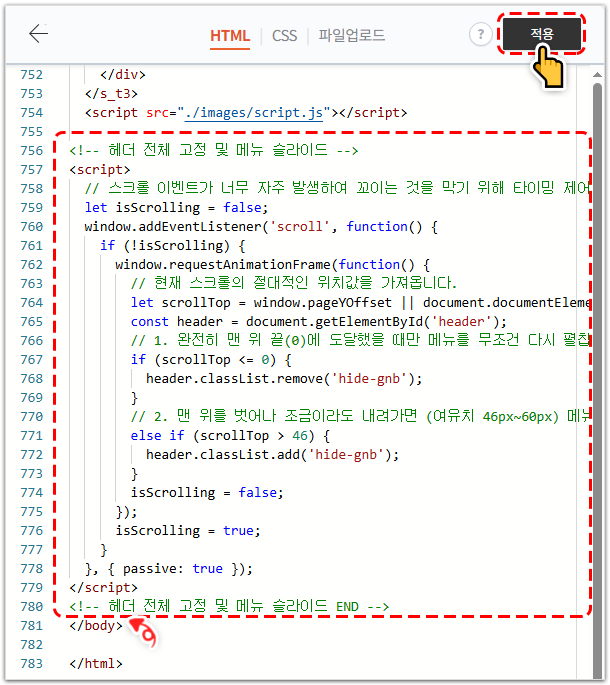The image size is (610, 685).
Task: Click the '완전히 맨 위 끝(0)에 도달했을' comment
Action: point(360,340)
